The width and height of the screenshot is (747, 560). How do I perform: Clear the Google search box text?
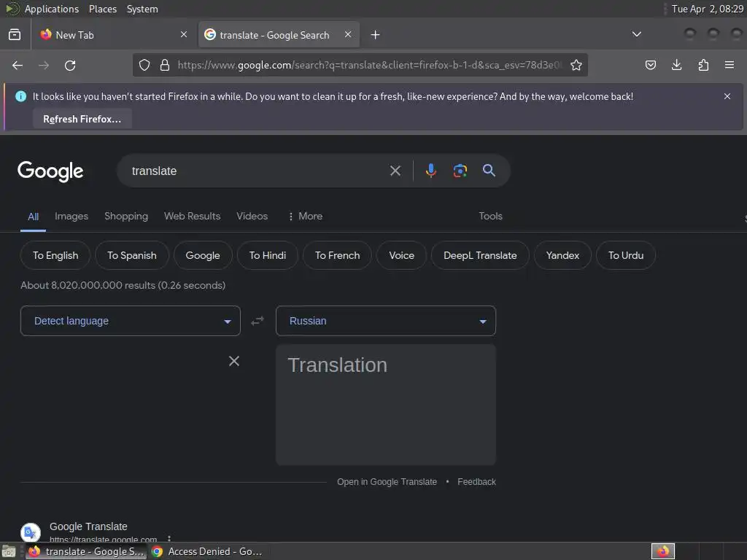point(395,171)
